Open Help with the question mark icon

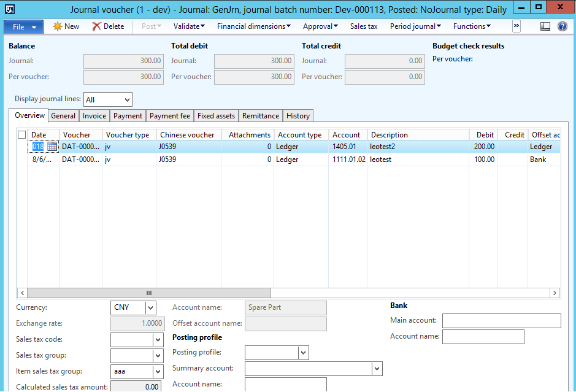pos(563,26)
